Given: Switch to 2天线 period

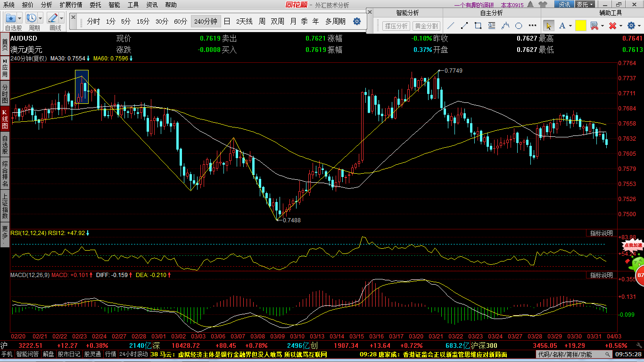Looking at the screenshot, I should point(244,21).
